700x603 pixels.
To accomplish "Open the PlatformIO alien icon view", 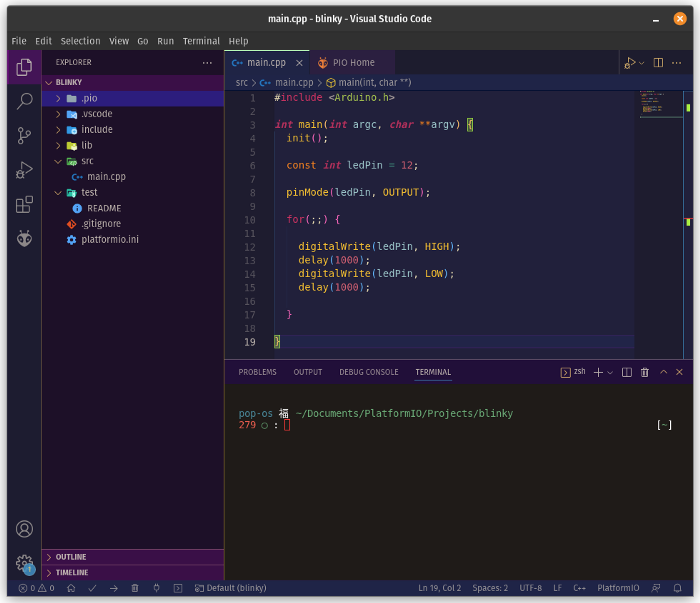I will (x=25, y=239).
